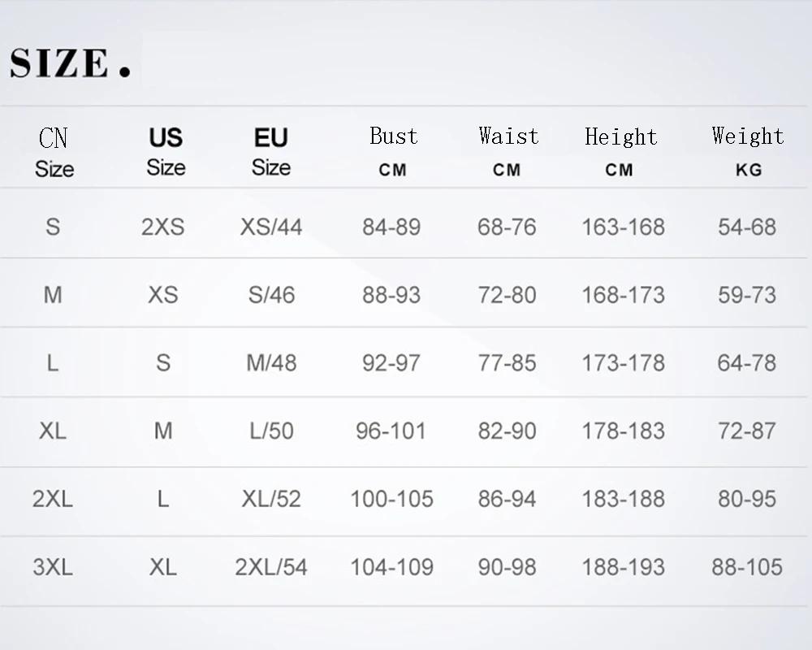Select the XS/44 EU size cell
Viewport: 812px width, 650px height.
pyautogui.click(x=271, y=227)
